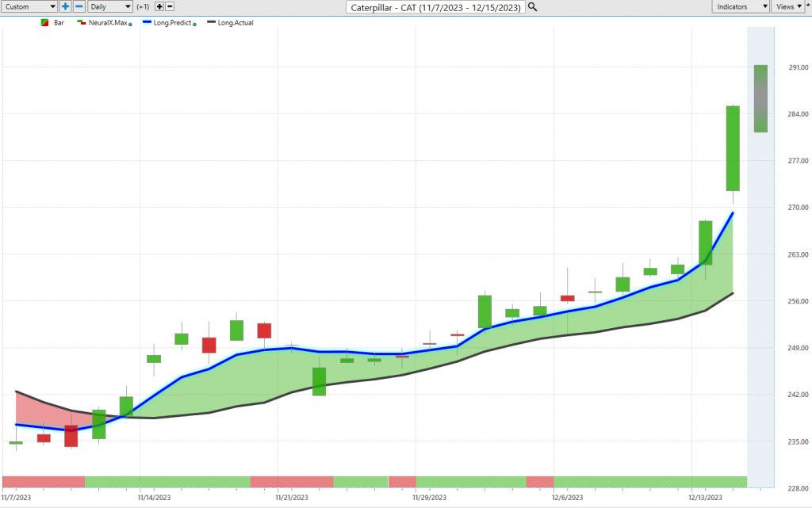The height and width of the screenshot is (508, 812).
Task: Click the shaded forecast range bar near 291
Action: [760, 98]
